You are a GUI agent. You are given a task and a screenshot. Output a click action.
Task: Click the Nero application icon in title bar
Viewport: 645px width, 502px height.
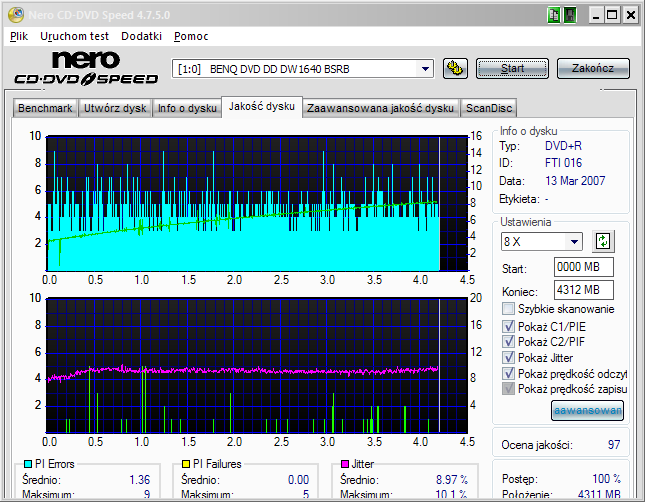(16, 15)
